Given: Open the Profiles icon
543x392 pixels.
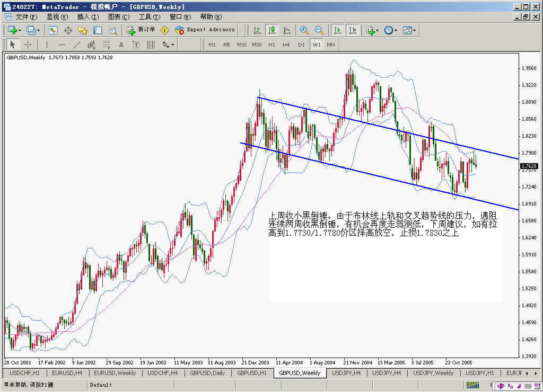Looking at the screenshot, I should tap(31, 30).
